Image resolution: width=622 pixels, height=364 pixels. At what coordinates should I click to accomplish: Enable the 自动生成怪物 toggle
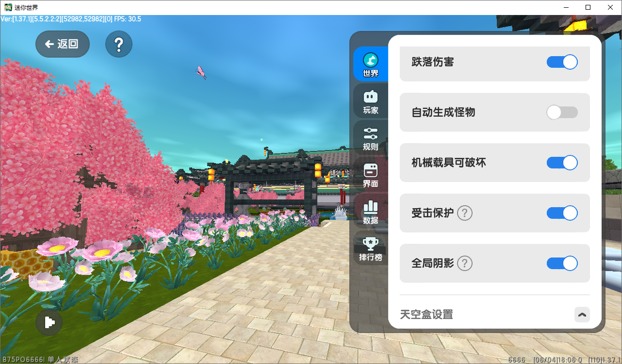562,113
